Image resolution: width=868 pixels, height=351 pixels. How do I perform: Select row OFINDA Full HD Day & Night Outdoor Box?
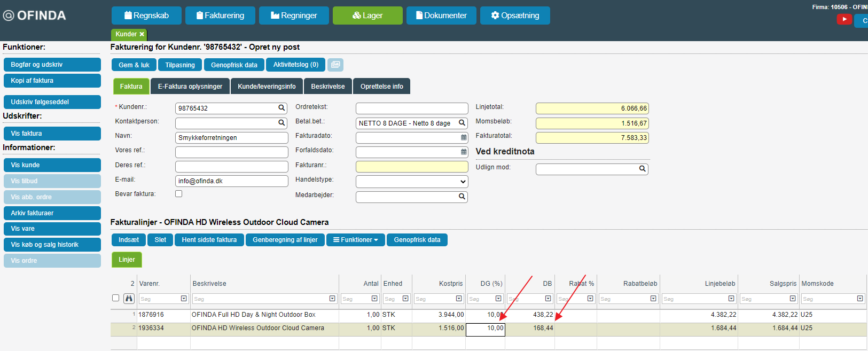[488, 315]
